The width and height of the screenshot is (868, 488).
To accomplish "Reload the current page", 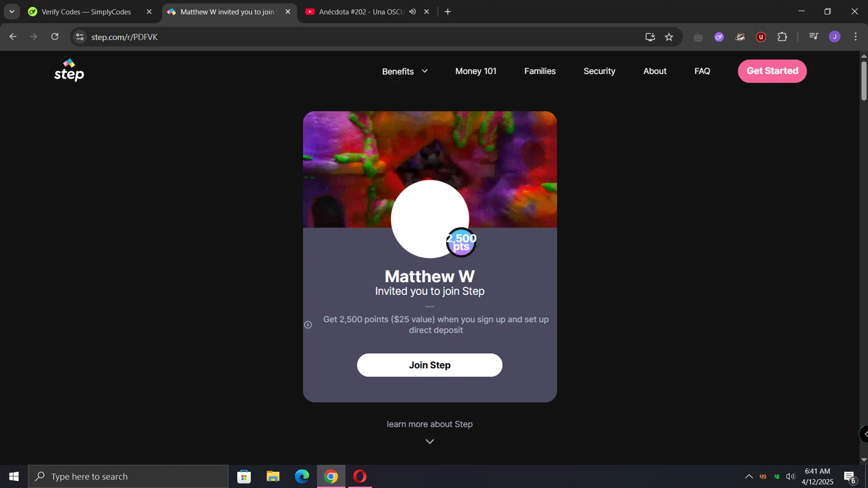I will pos(55,36).
